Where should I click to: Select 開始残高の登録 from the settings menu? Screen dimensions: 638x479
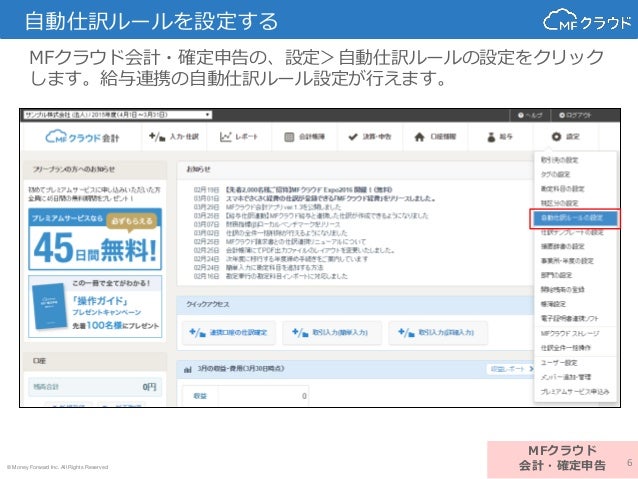pos(562,290)
